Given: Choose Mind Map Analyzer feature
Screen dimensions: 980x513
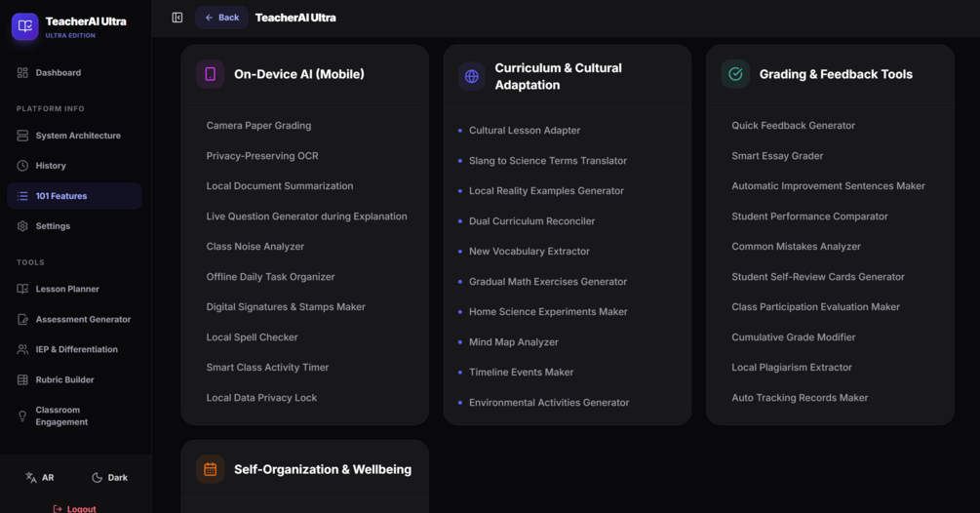Looking at the screenshot, I should pyautogui.click(x=514, y=341).
